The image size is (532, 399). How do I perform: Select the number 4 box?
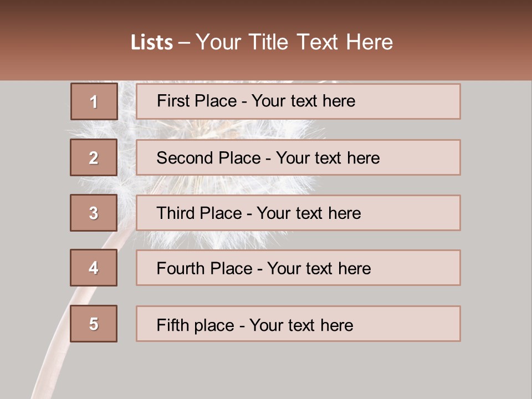coord(94,268)
